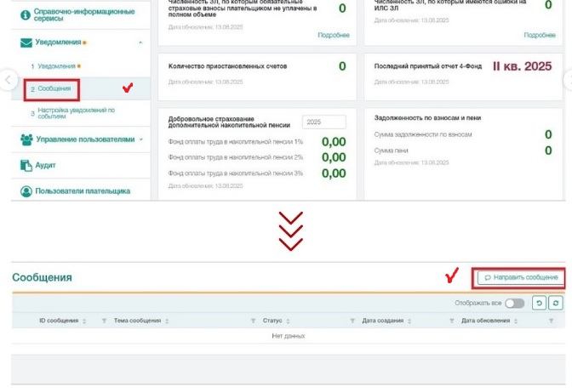The height and width of the screenshot is (392, 572).
Task: Click the left carousel arrow
Action: click(8, 80)
